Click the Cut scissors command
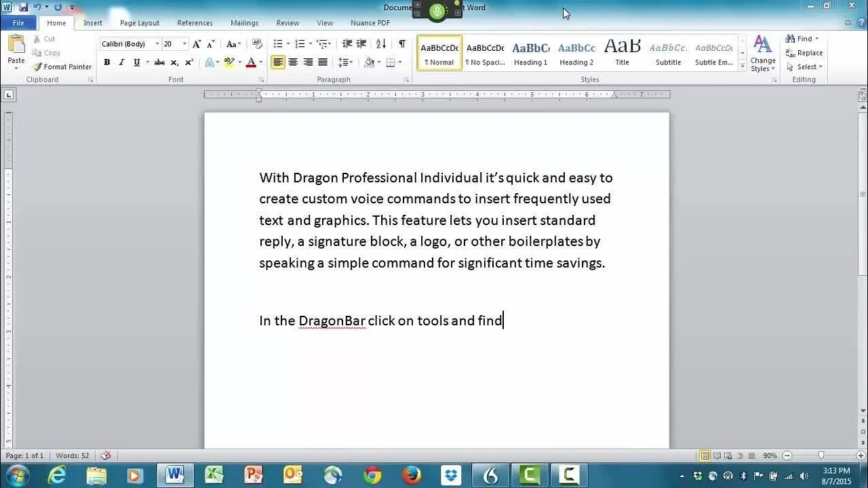This screenshot has height=488, width=868. 44,39
